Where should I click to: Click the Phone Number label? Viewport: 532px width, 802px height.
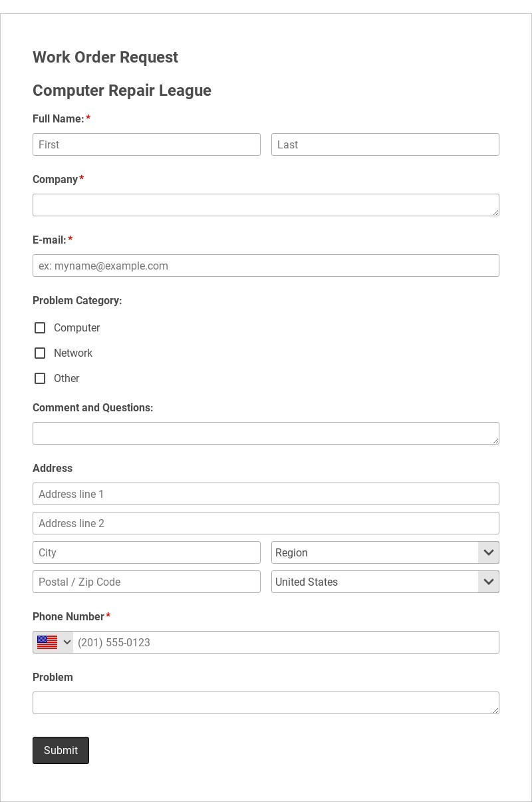[x=68, y=616]
